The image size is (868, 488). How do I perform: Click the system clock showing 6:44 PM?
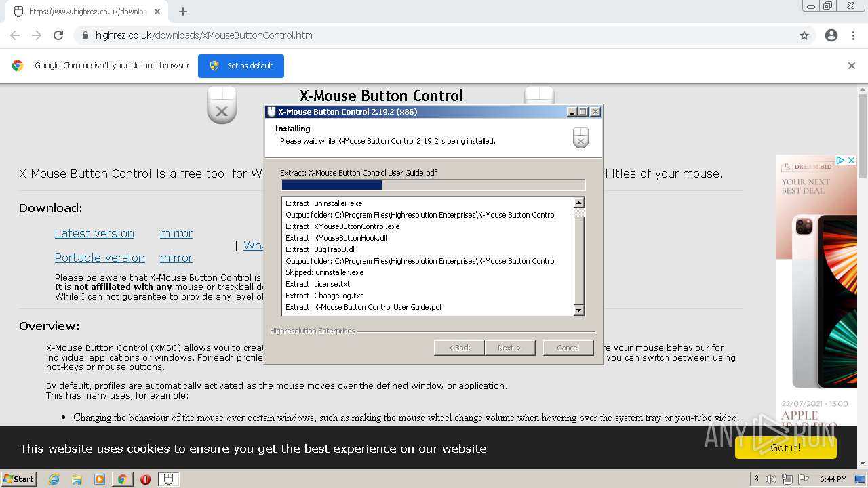[x=833, y=479]
